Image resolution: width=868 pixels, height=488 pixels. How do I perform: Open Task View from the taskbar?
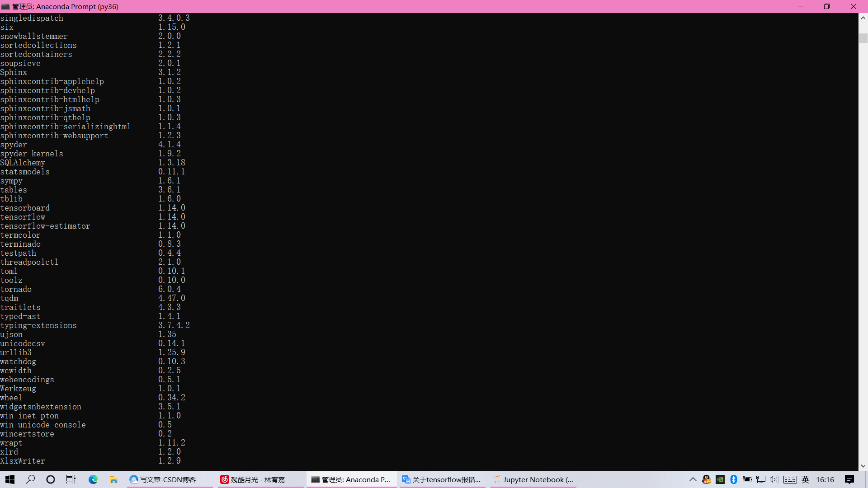(71, 479)
